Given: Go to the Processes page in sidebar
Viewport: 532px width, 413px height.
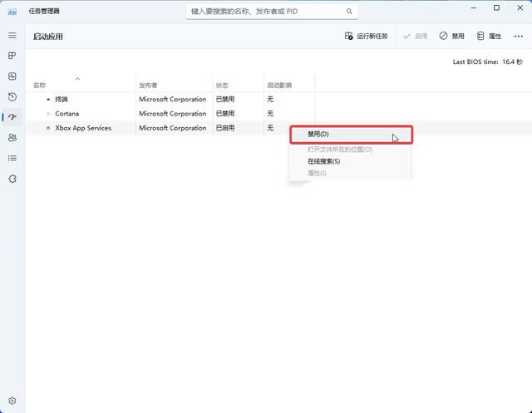Looking at the screenshot, I should point(12,56).
